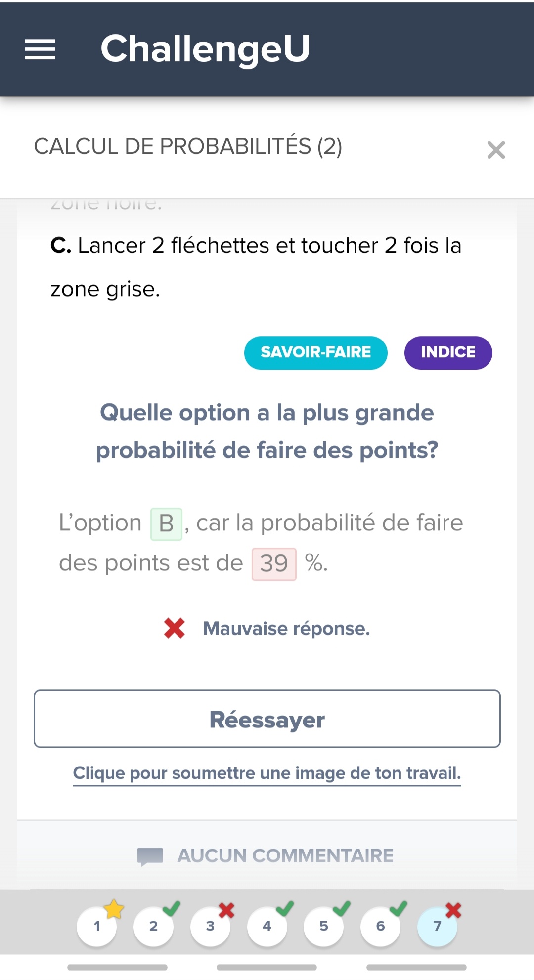Open the Aucun commentaire section
The image size is (534, 980).
pos(285,856)
